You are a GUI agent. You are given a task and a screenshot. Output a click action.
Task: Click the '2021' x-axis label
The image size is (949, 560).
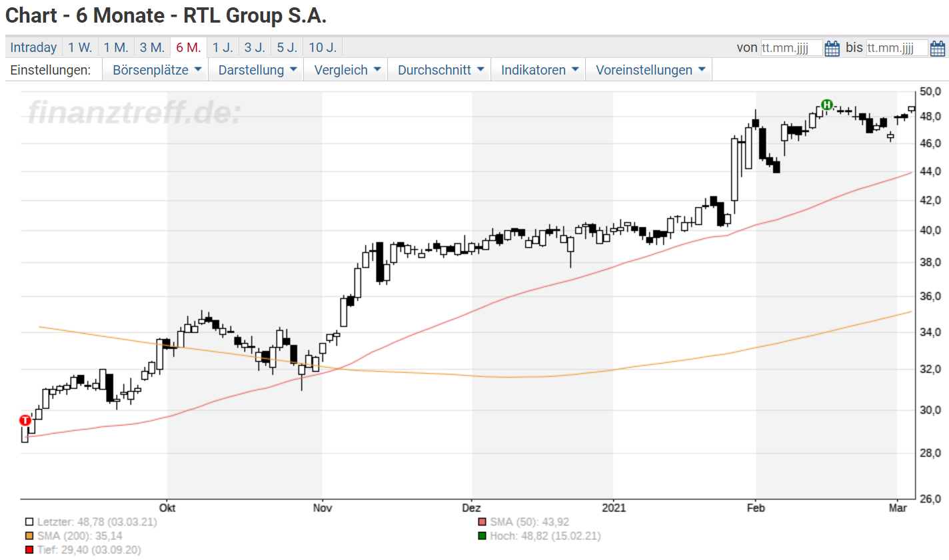click(614, 508)
